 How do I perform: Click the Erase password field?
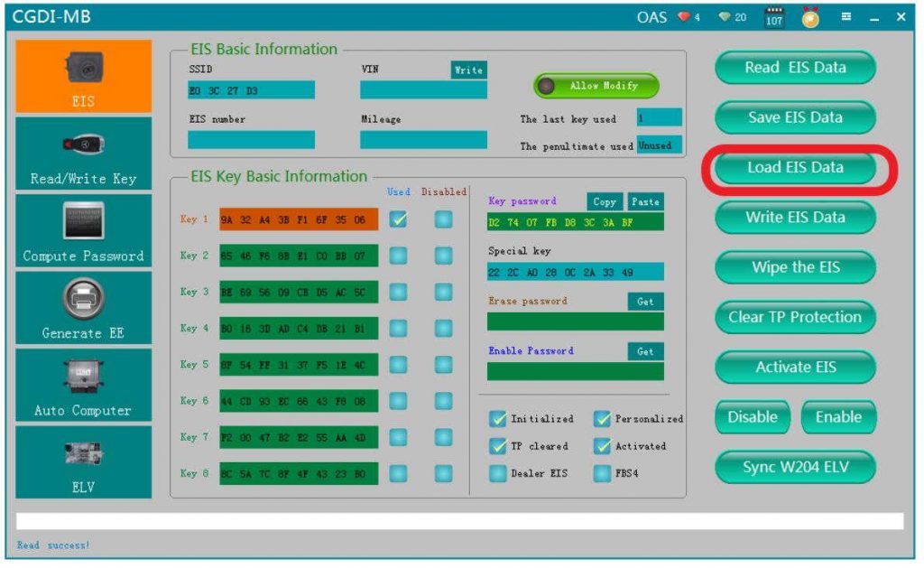(x=575, y=322)
